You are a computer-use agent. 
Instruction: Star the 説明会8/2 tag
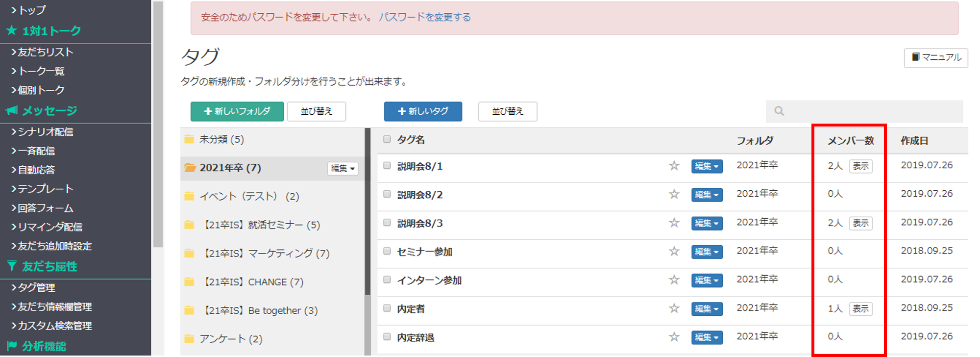point(674,194)
